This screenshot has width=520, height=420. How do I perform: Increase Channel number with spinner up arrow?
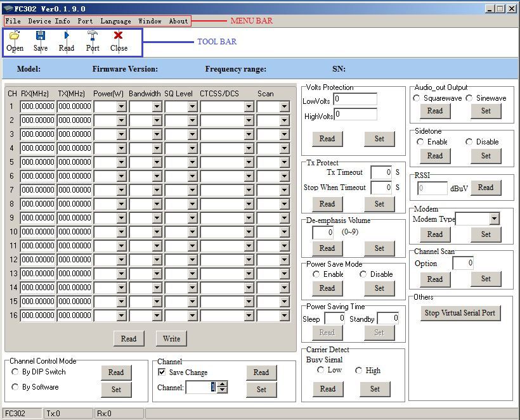coord(222,385)
